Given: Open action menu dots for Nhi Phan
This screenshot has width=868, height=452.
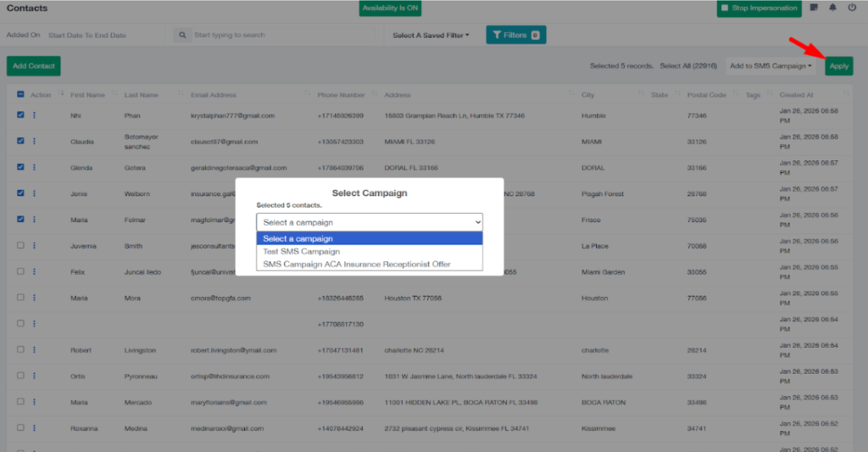Looking at the screenshot, I should [35, 115].
